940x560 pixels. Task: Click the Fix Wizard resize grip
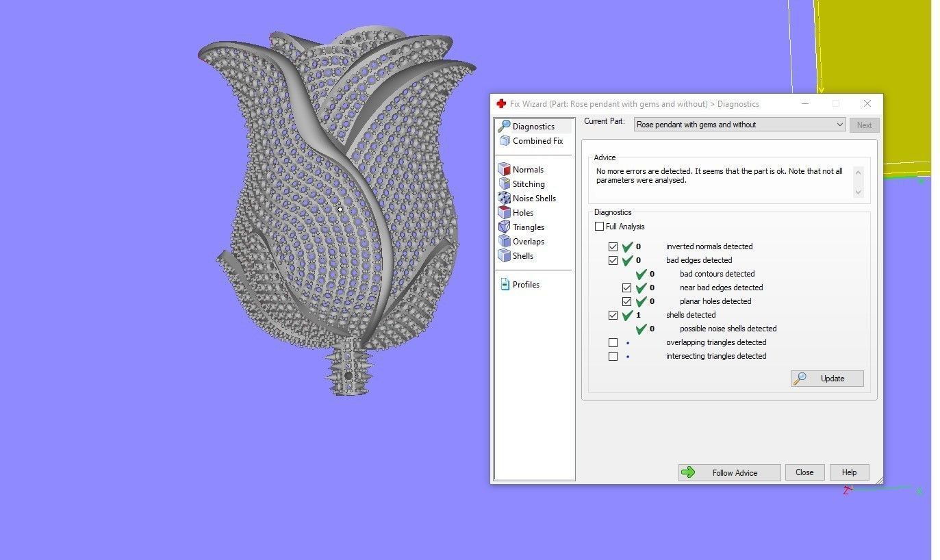pyautogui.click(x=878, y=480)
